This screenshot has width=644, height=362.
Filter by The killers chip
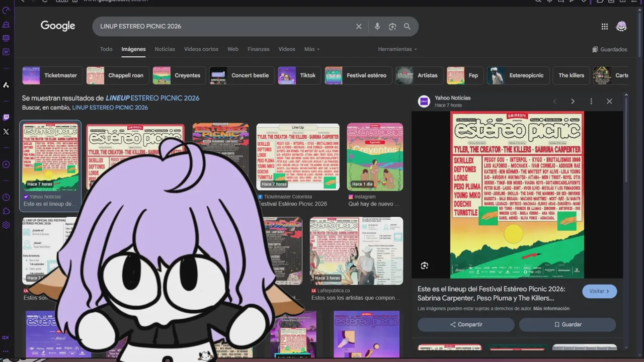[571, 75]
